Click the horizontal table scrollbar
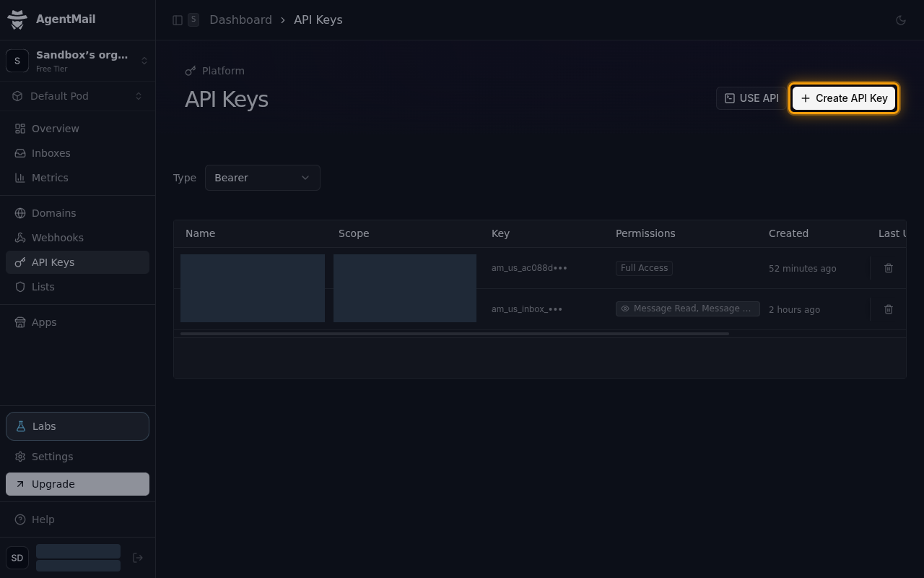 coord(455,334)
